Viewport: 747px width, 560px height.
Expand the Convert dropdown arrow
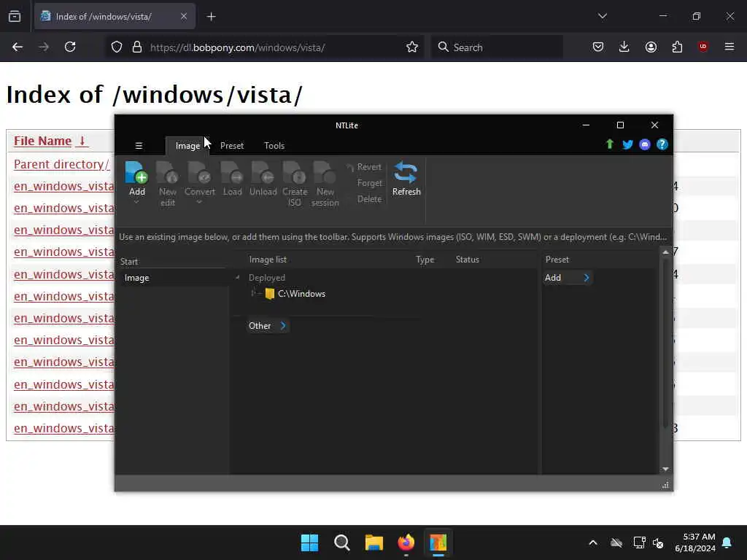[199, 202]
